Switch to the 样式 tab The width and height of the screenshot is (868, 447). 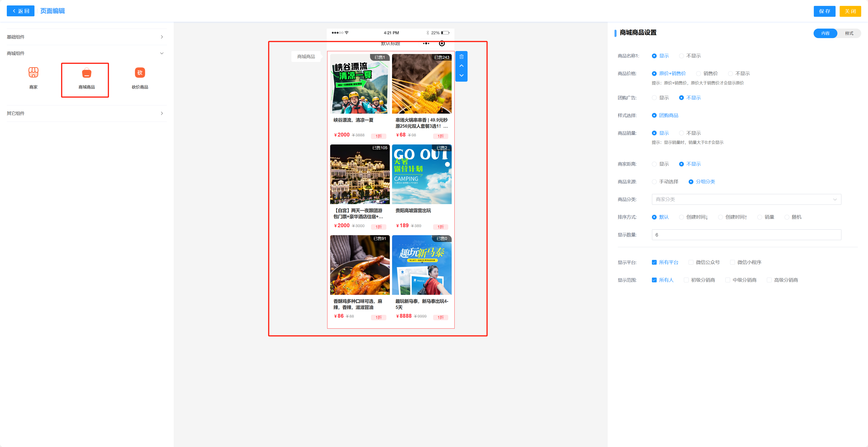849,33
